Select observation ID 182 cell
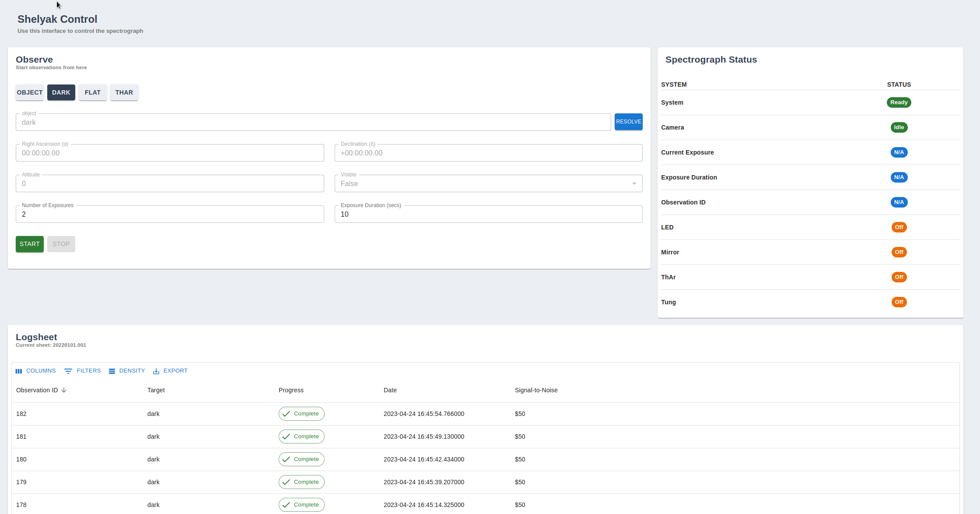The height and width of the screenshot is (514, 980). (21, 414)
